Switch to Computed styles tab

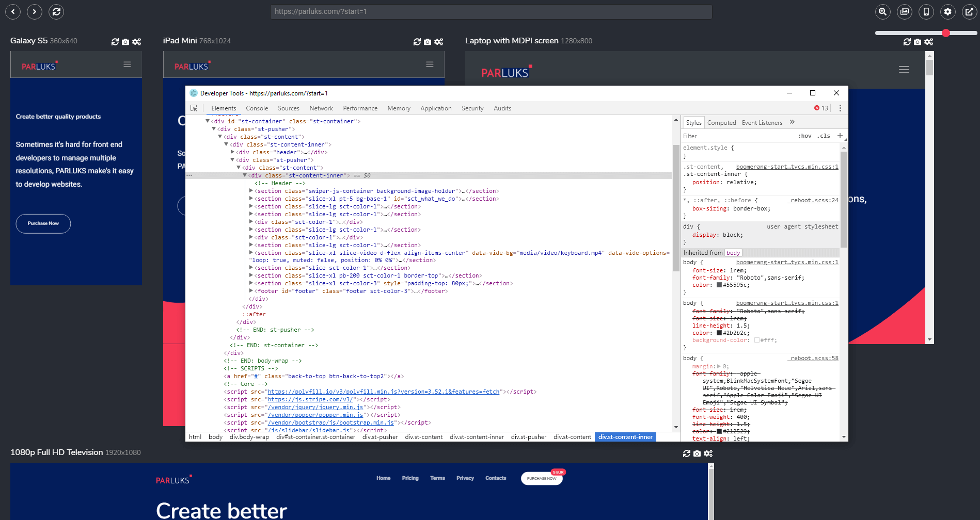coord(721,123)
